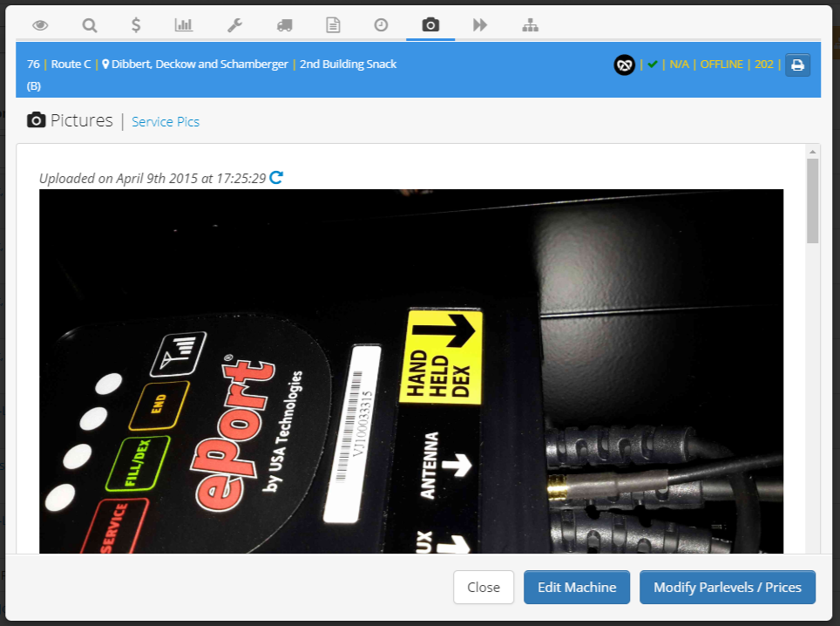Open the dollar sign sales tab
This screenshot has height=626, width=840.
click(x=136, y=25)
